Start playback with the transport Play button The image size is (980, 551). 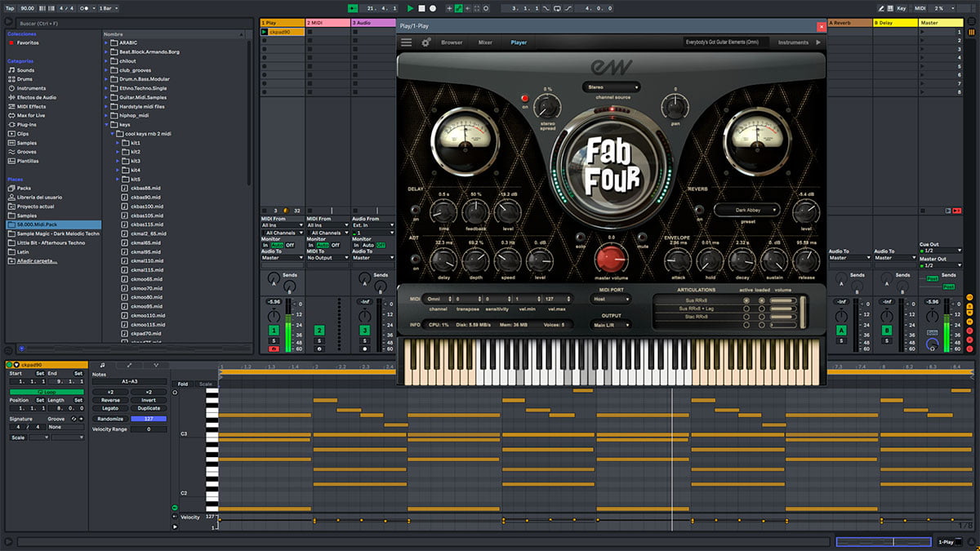tap(410, 7)
